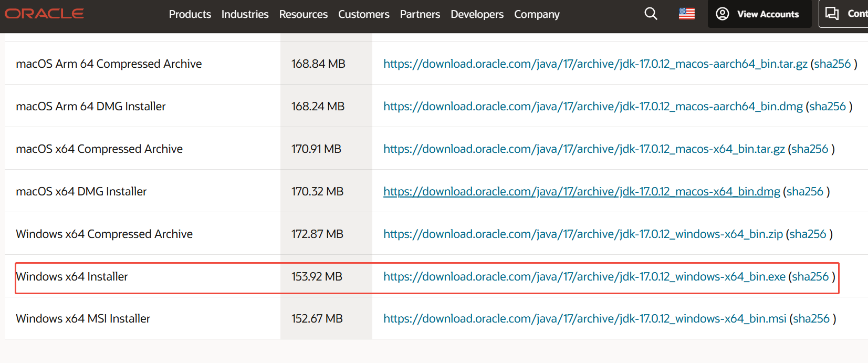This screenshot has height=363, width=868.
Task: Open sha256 for macOS Arm 64 DMG Installer
Action: [x=828, y=106]
